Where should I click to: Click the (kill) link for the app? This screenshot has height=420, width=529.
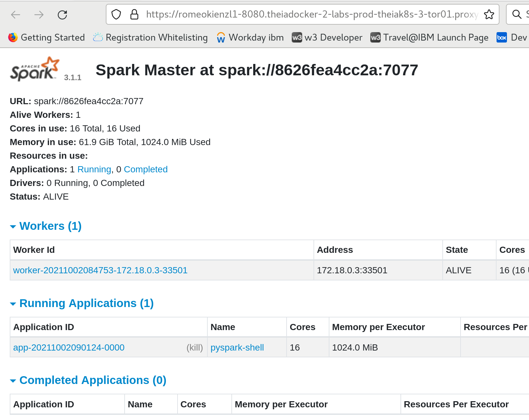[195, 348]
